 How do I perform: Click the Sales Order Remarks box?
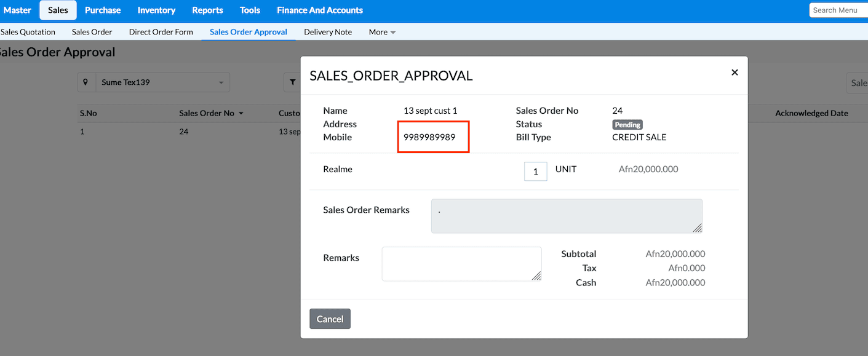(567, 216)
